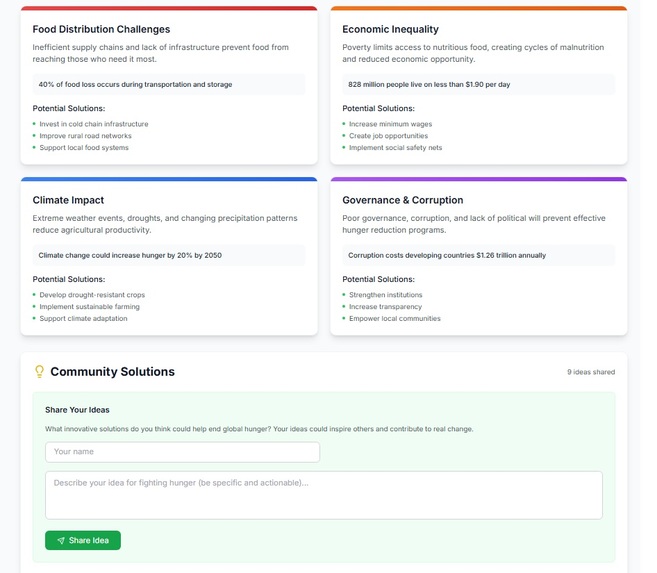Click the idea description text area
This screenshot has height=573, width=657.
[x=323, y=495]
